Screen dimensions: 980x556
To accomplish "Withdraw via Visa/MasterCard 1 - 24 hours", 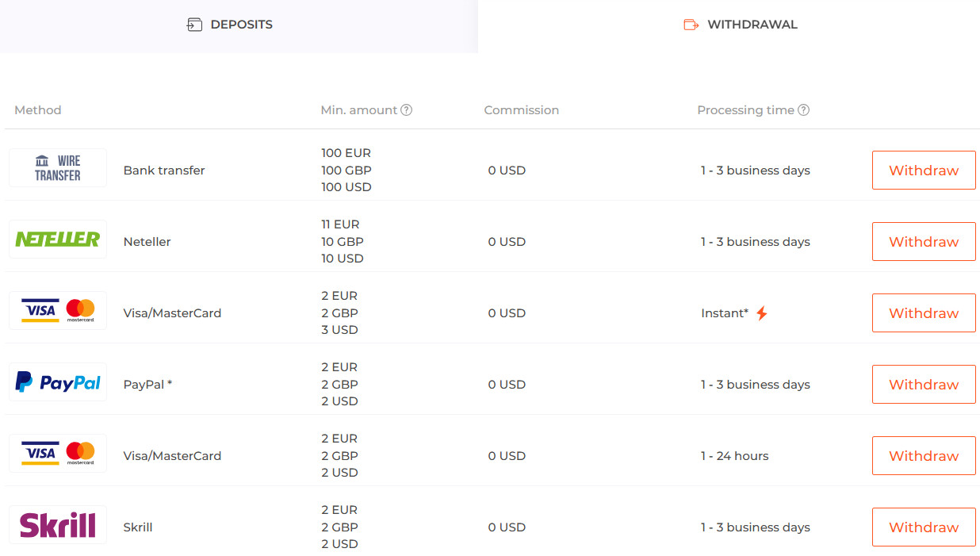I will coord(923,456).
